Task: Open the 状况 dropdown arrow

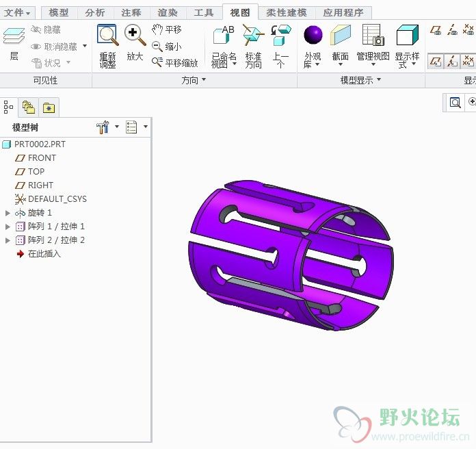Action: tap(68, 62)
